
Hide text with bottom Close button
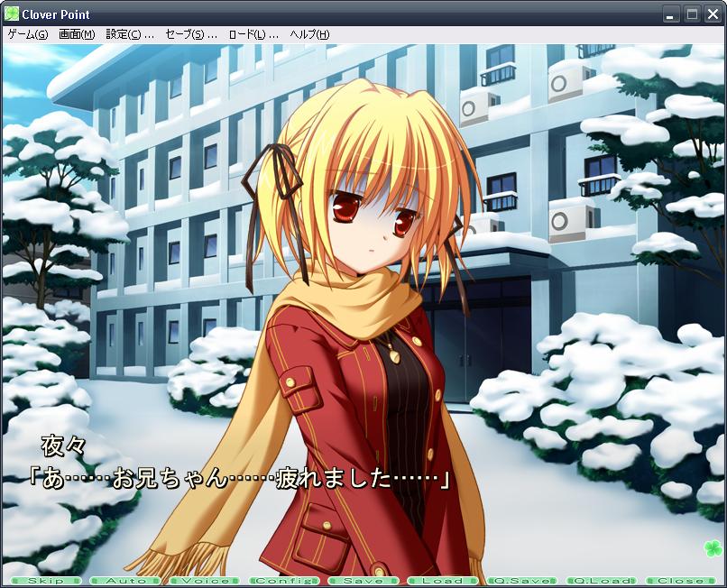[681, 581]
